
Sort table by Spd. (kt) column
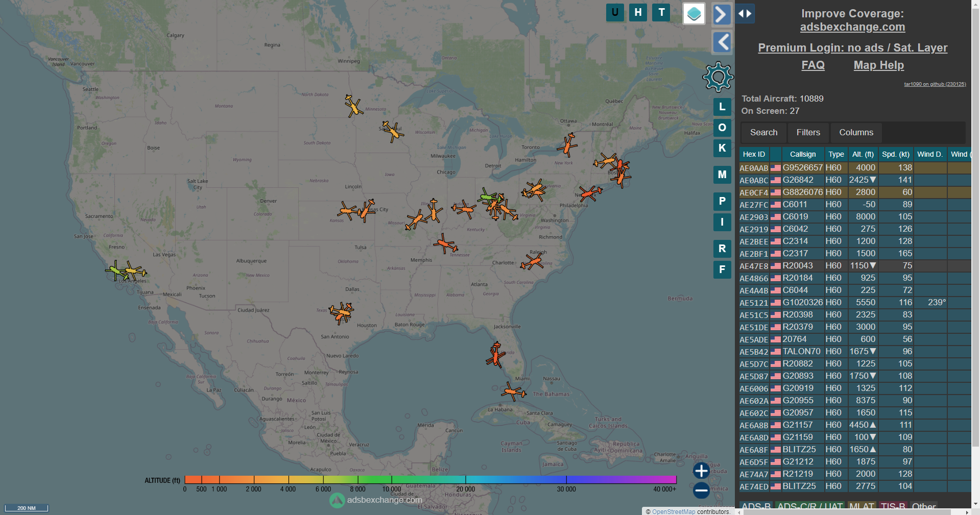pos(895,154)
